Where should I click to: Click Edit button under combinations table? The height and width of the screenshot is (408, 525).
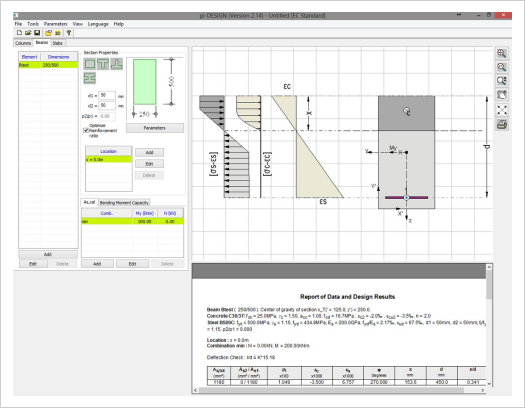click(133, 264)
